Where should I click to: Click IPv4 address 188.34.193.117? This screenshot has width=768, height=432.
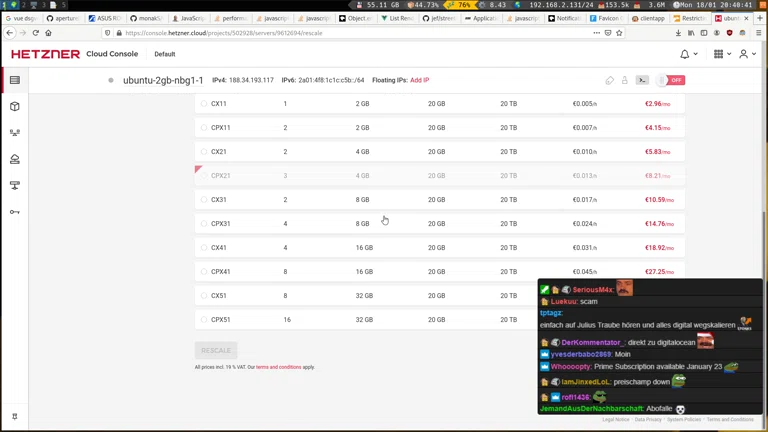click(251, 80)
